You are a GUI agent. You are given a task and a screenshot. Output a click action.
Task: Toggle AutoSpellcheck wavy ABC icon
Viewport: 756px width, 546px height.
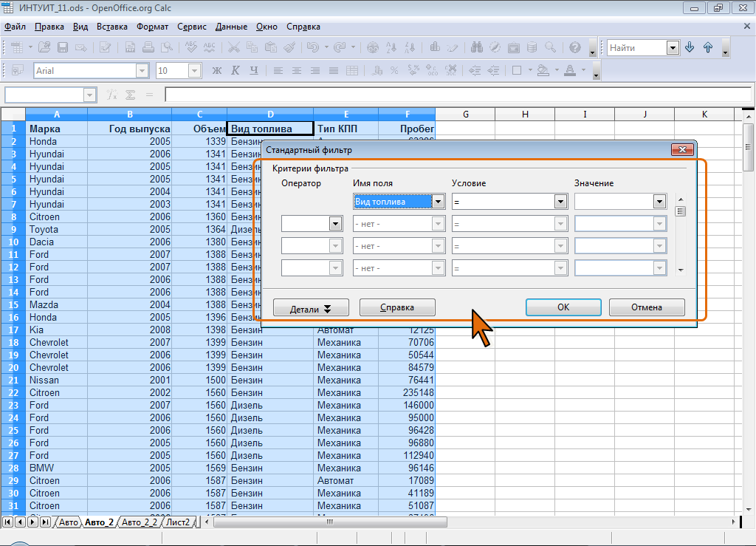[209, 47]
